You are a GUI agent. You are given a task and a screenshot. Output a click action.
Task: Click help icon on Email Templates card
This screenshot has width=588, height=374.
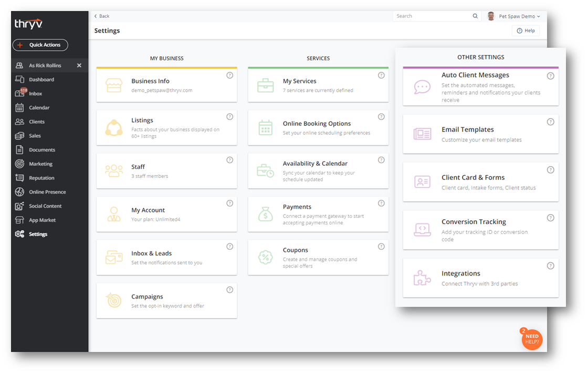coord(551,122)
